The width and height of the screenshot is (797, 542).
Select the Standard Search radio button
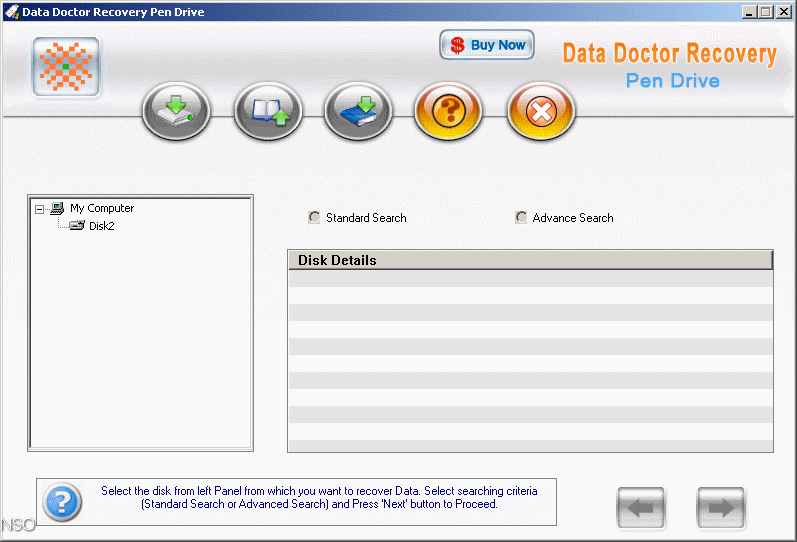pos(314,218)
